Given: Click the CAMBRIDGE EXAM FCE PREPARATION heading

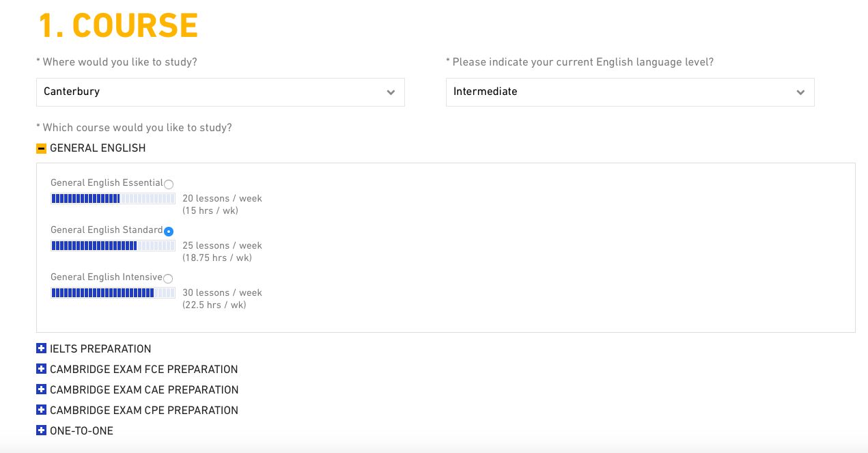Looking at the screenshot, I should tap(143, 370).
